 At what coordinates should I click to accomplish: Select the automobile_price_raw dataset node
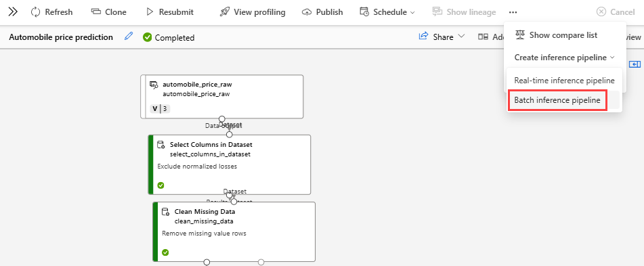[x=222, y=97]
